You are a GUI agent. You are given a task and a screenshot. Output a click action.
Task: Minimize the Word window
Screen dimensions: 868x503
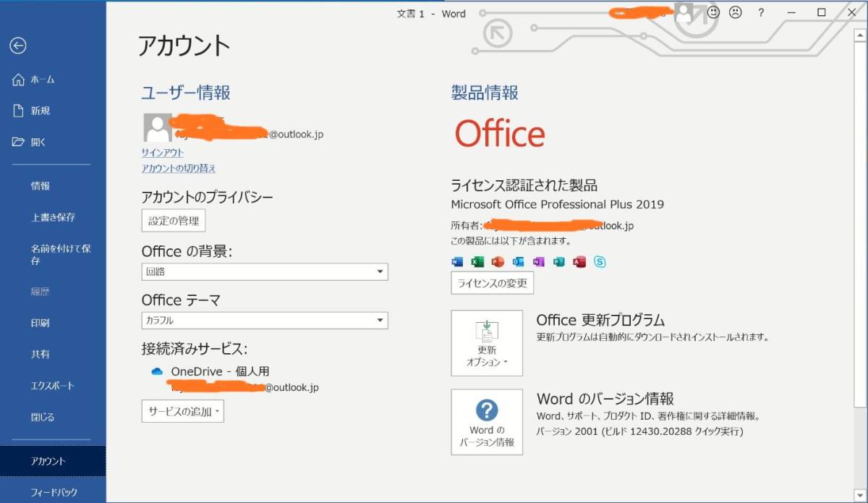point(791,12)
